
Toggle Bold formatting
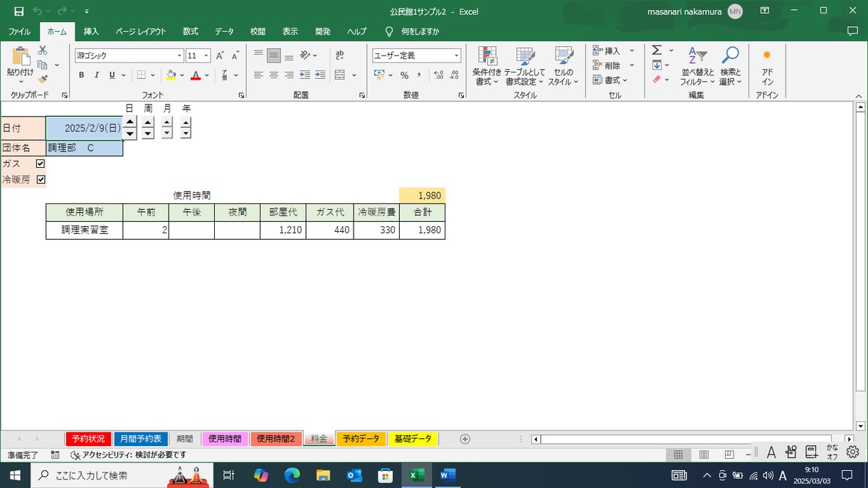point(81,75)
